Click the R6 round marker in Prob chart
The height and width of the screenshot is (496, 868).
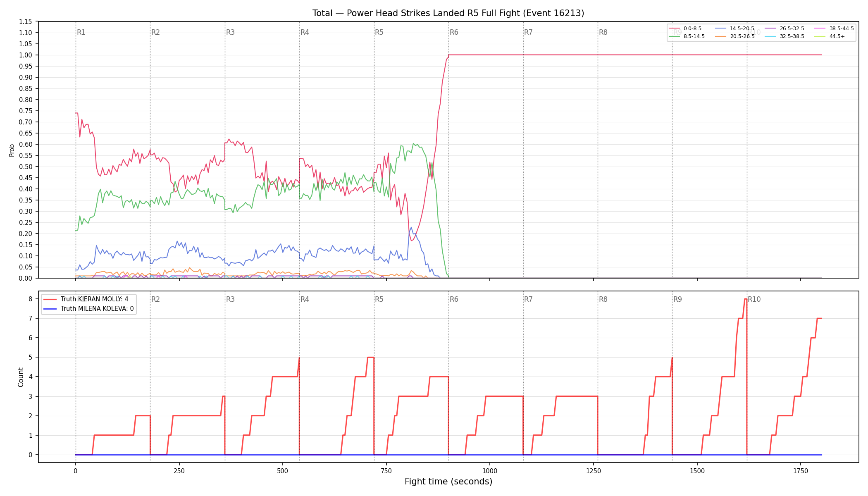pos(454,32)
